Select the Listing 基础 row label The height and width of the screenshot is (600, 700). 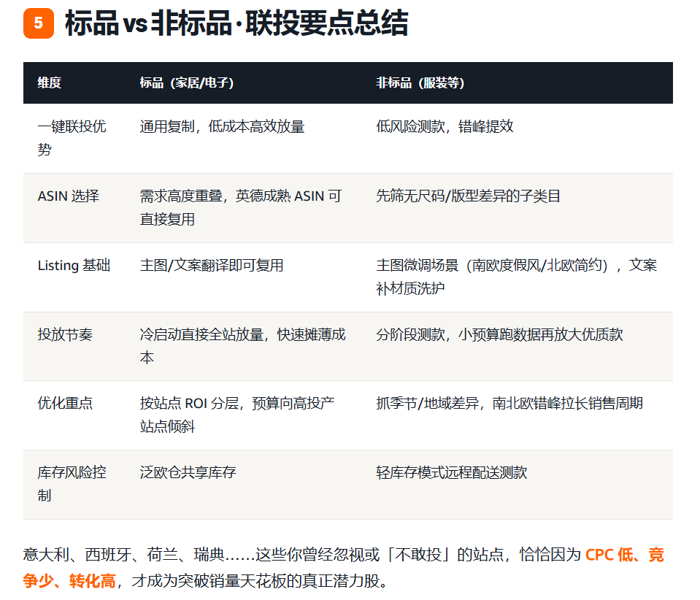tap(74, 266)
